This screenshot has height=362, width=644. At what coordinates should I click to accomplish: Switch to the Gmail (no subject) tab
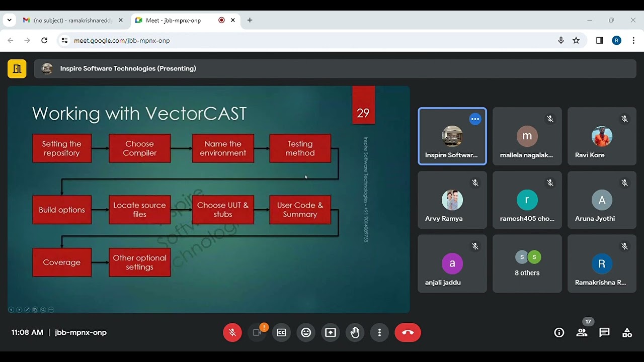(x=73, y=20)
